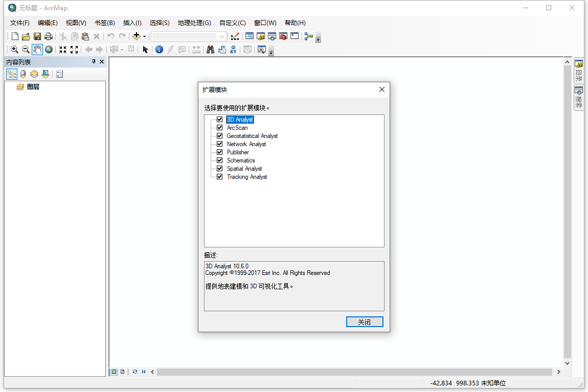Screen dimensions: 588x392
Task: Paste from clipboard icon
Action: pyautogui.click(x=85, y=36)
